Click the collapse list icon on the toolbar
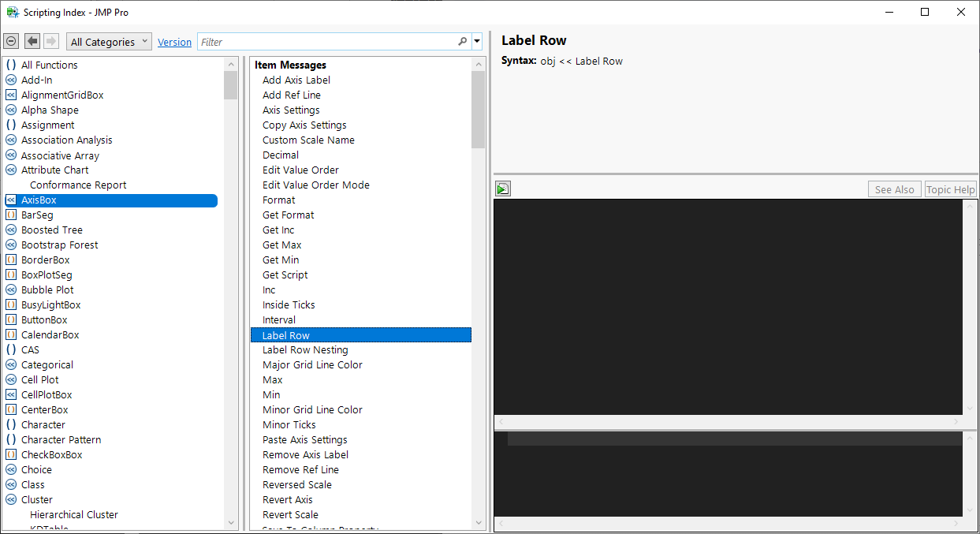Image resolution: width=980 pixels, height=534 pixels. 10,40
